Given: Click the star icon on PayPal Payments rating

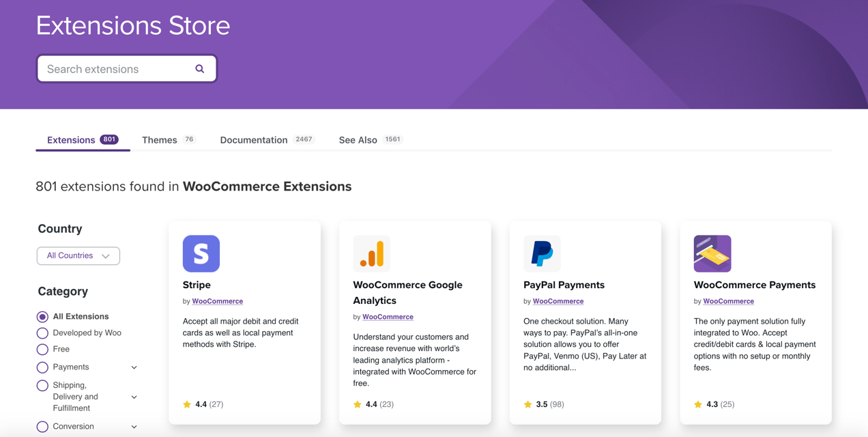Looking at the screenshot, I should pos(528,404).
